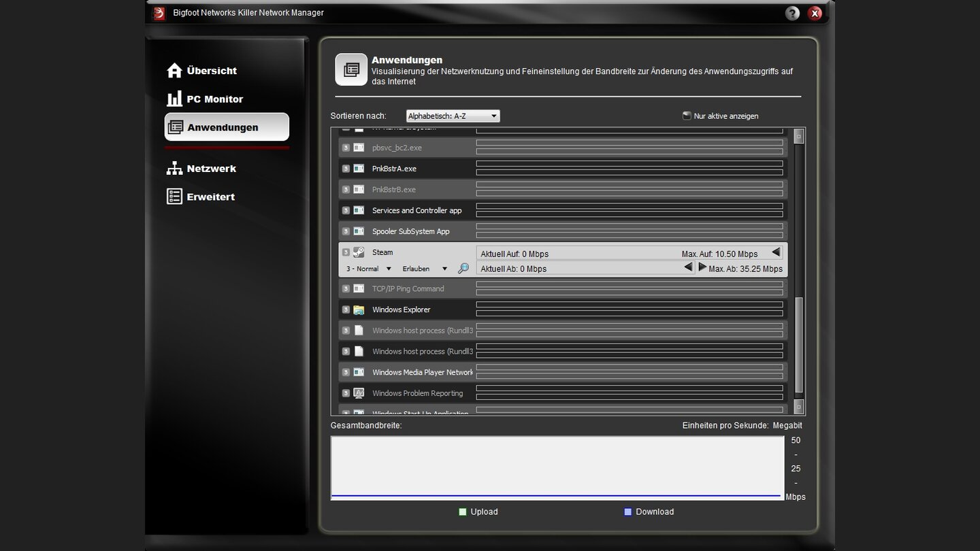The image size is (980, 551).
Task: Click the Bigfoot logo in the title bar
Action: coord(159,13)
